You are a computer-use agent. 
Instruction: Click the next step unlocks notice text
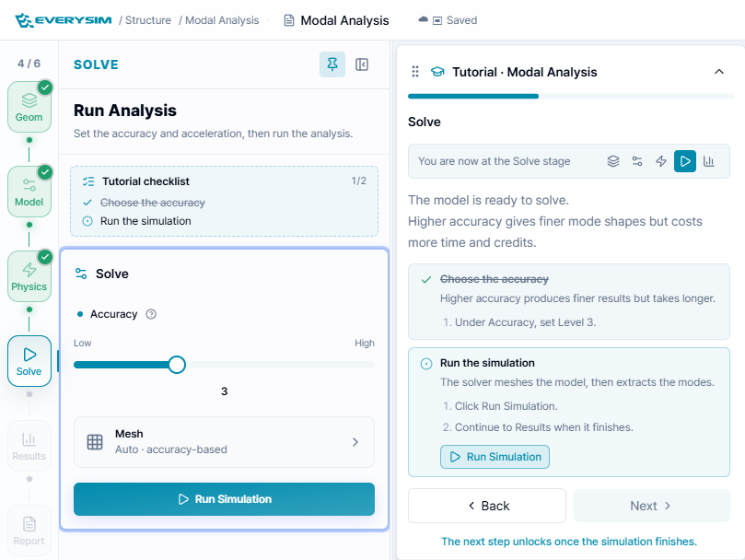tap(569, 542)
